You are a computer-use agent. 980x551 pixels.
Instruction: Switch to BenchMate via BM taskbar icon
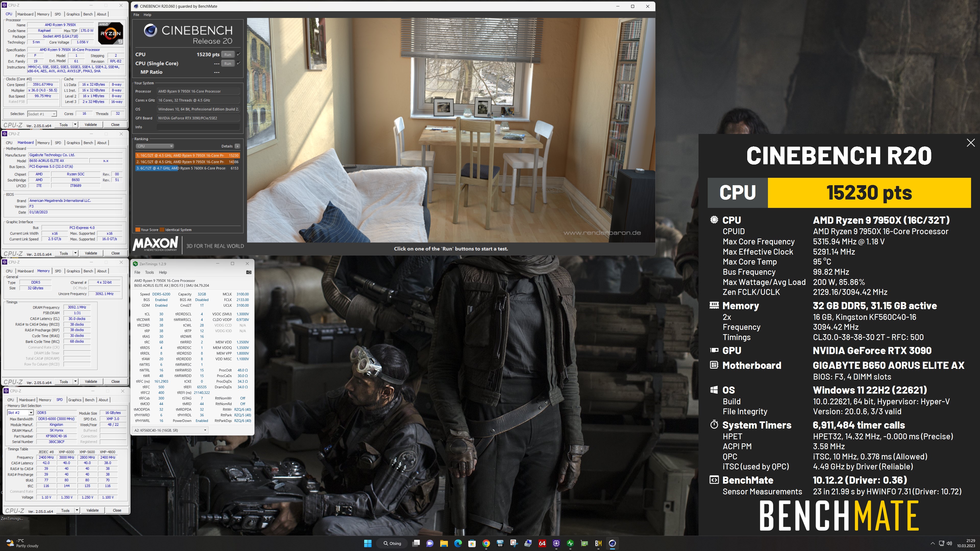598,543
